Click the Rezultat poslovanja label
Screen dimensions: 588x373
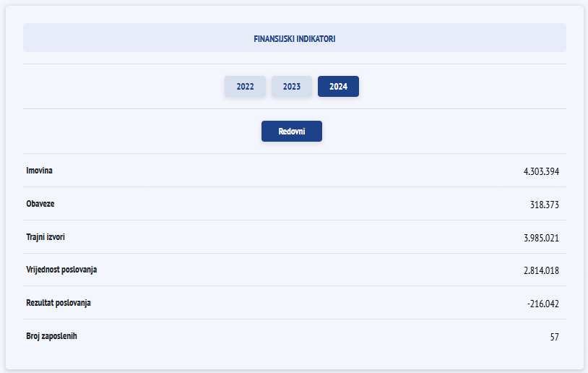point(59,303)
